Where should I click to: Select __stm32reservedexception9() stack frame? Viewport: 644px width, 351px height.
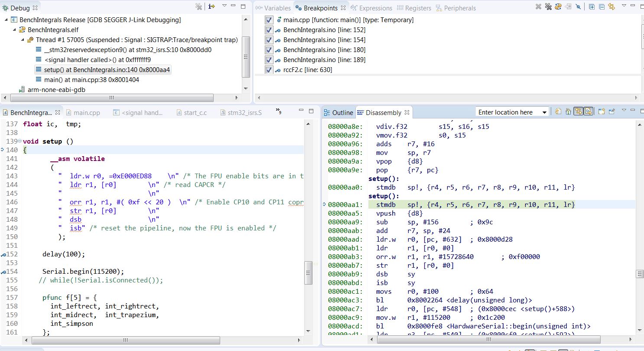point(127,50)
